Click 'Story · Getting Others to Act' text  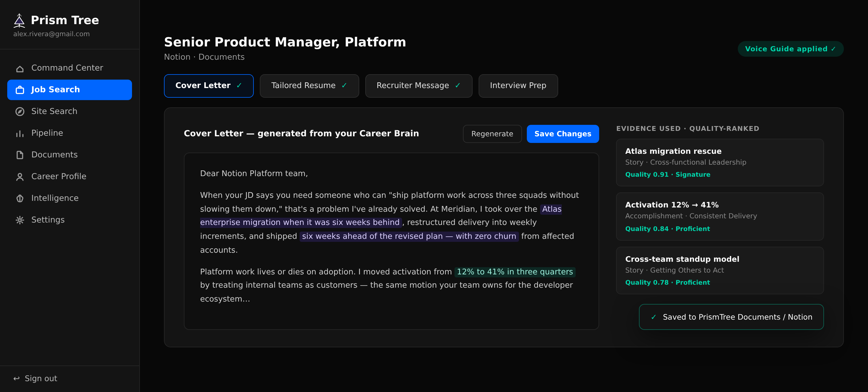pos(674,270)
